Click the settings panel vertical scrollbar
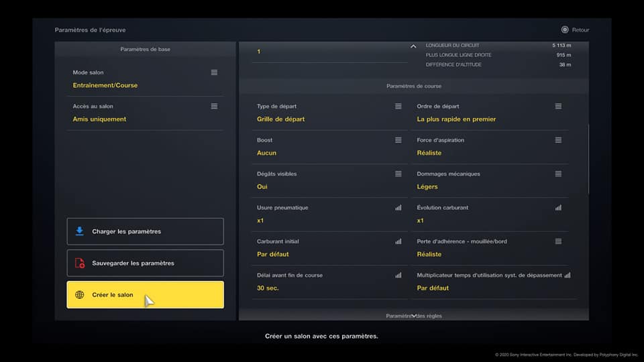The height and width of the screenshot is (362, 644). pos(588,160)
